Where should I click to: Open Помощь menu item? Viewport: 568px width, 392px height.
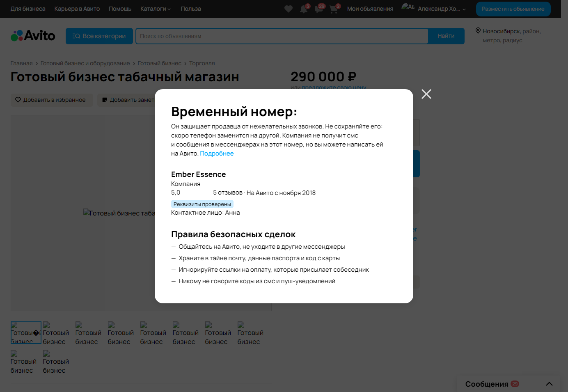click(120, 9)
